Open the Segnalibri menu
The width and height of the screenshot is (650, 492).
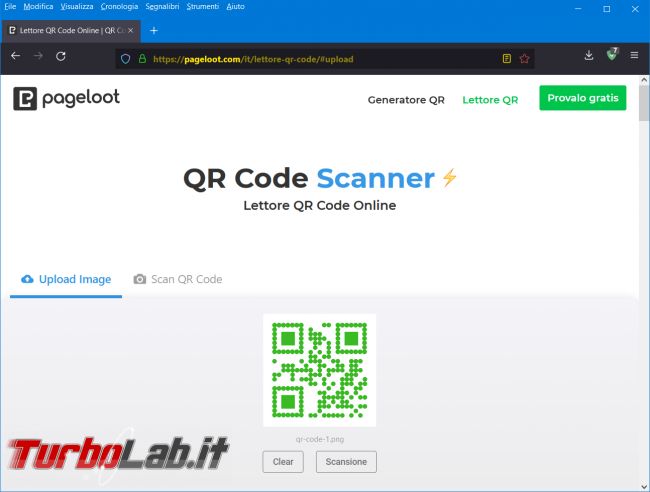pos(162,6)
